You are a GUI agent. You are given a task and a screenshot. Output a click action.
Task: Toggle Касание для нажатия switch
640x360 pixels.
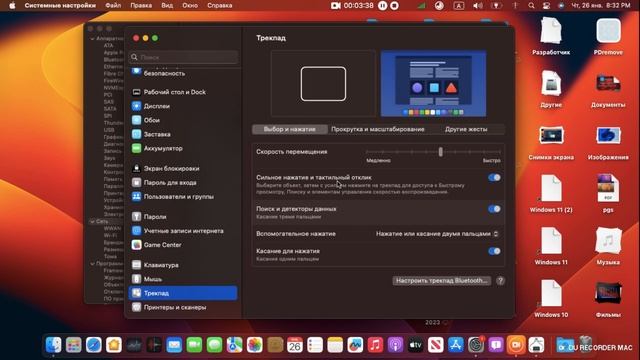point(494,251)
